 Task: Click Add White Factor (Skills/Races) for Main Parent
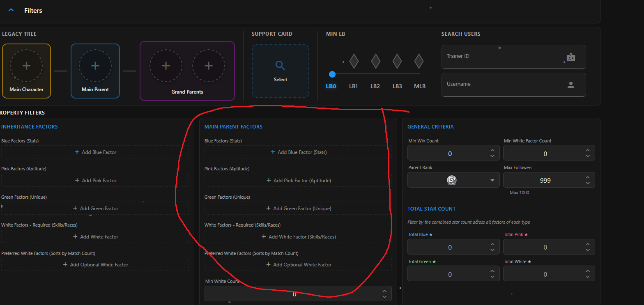click(x=298, y=237)
